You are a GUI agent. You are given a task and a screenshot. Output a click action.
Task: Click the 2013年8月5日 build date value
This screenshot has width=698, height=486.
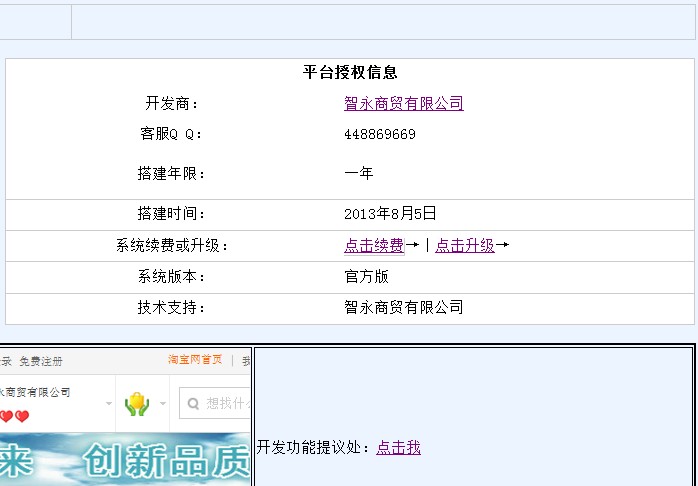coord(390,214)
